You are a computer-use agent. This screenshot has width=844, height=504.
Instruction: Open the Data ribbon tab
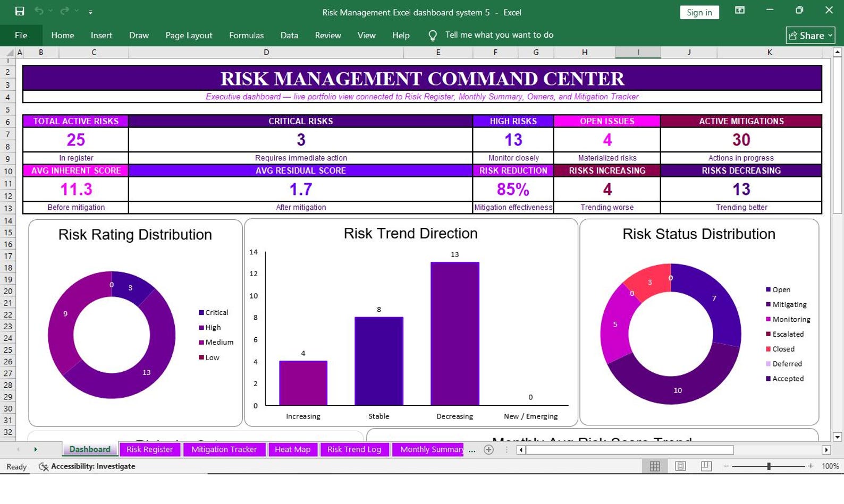(x=289, y=35)
